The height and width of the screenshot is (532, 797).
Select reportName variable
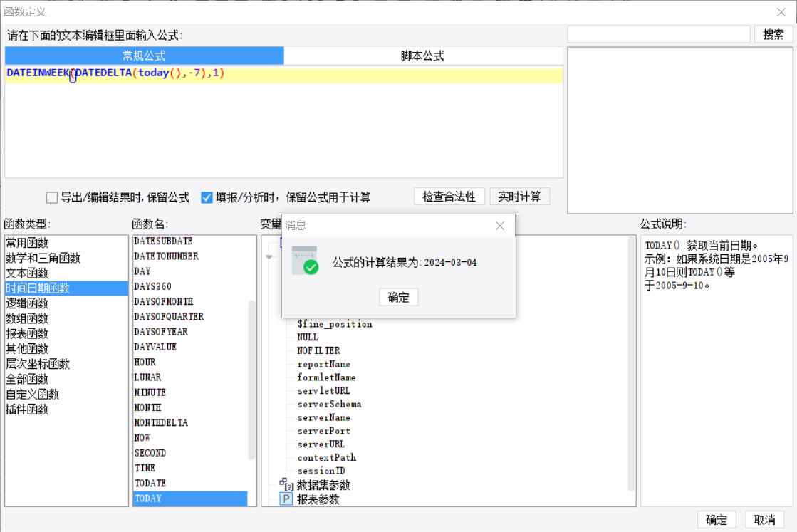(x=324, y=365)
